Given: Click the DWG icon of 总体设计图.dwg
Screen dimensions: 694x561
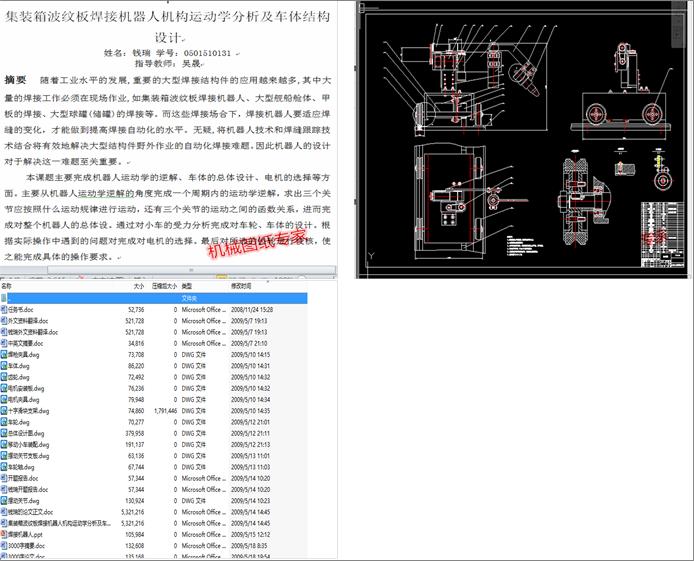Looking at the screenshot, I should [4, 433].
